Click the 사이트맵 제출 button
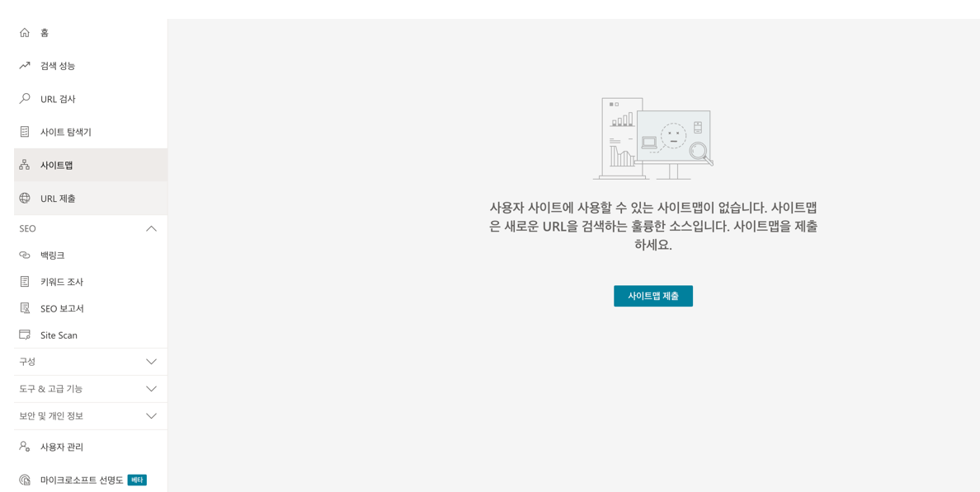The image size is (980, 492). click(x=653, y=296)
